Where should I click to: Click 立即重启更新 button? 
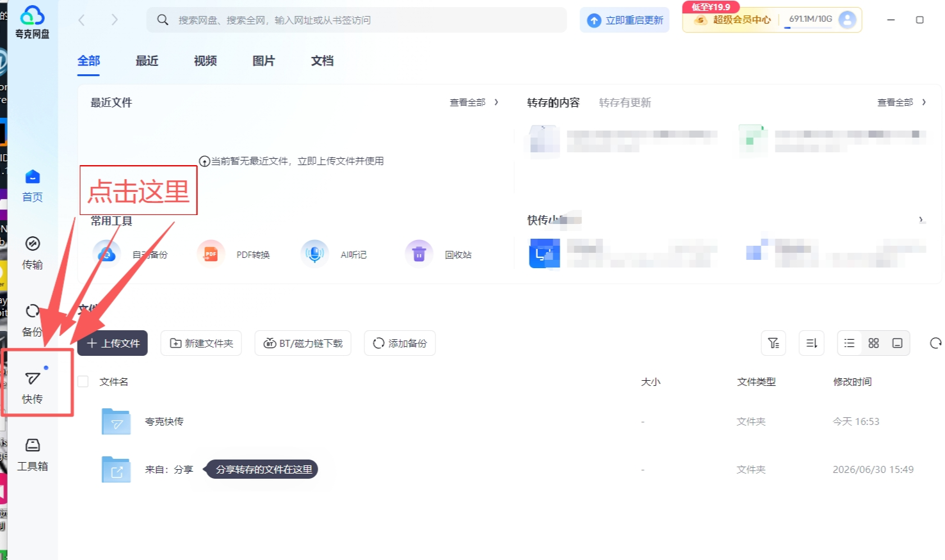tap(625, 20)
